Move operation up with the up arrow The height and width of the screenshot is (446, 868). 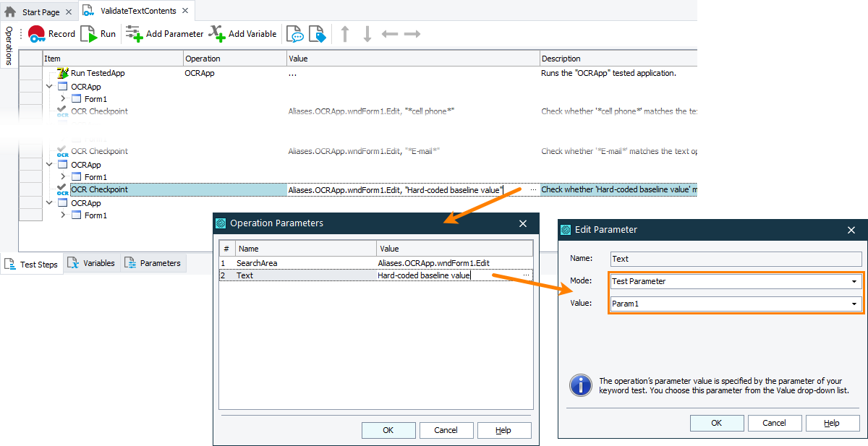click(x=345, y=34)
